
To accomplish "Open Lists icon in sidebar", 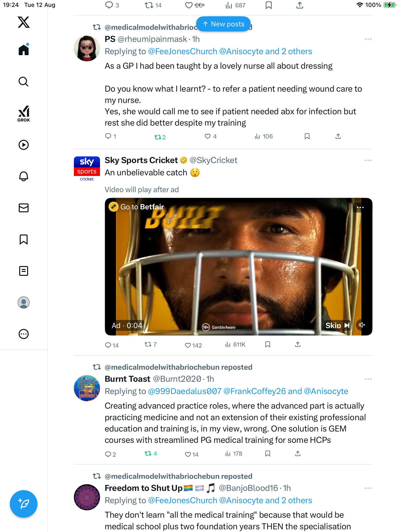I will (24, 271).
